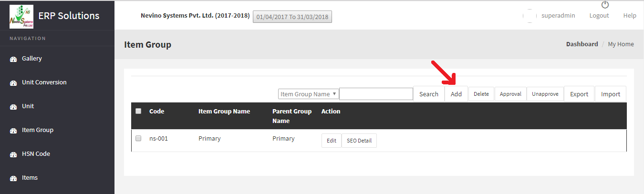Open the Help menu item
Viewport: 644px width, 194px height.
(630, 15)
